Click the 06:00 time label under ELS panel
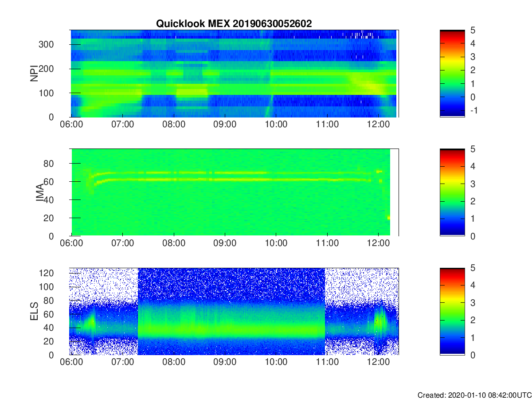The width and height of the screenshot is (532, 399). click(x=72, y=363)
